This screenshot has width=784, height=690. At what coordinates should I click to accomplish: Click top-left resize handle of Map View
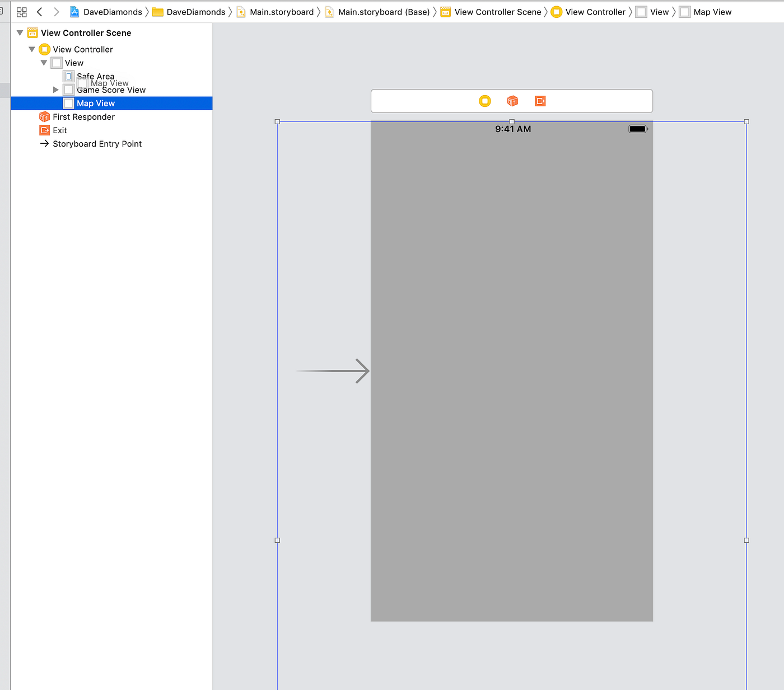point(277,121)
